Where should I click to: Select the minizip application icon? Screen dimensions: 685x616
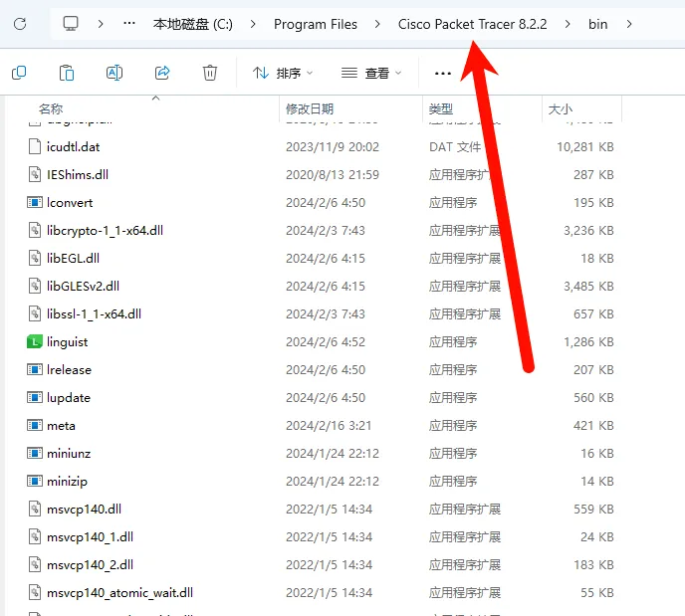(35, 481)
